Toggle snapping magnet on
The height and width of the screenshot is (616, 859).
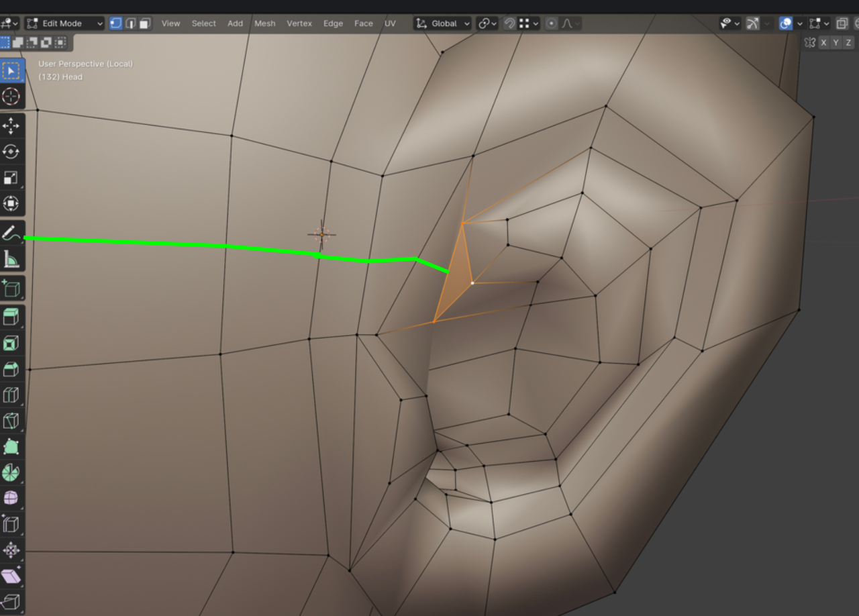tap(509, 23)
